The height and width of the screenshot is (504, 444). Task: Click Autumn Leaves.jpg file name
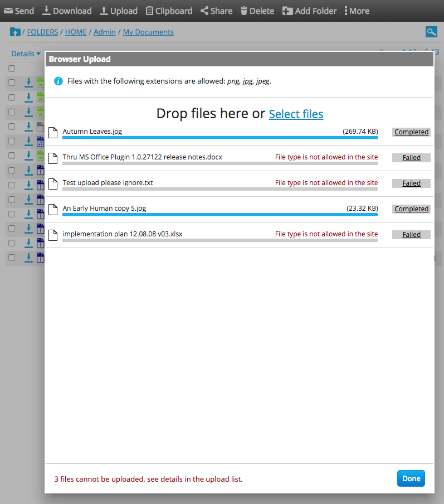(92, 132)
